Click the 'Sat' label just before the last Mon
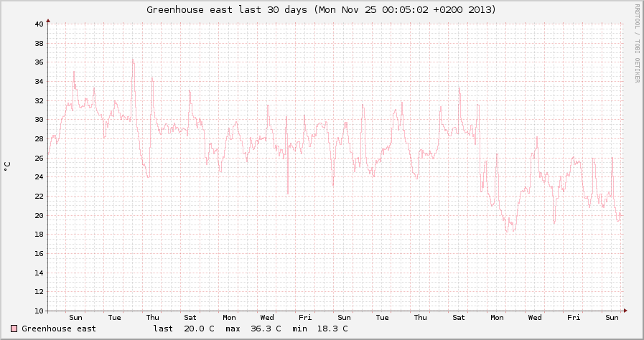Viewport: 644px width, 340px height. tap(459, 318)
